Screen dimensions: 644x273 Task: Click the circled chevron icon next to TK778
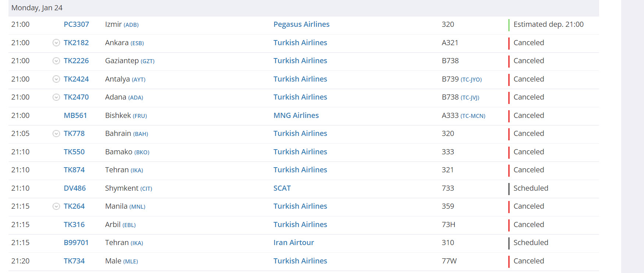coord(56,134)
